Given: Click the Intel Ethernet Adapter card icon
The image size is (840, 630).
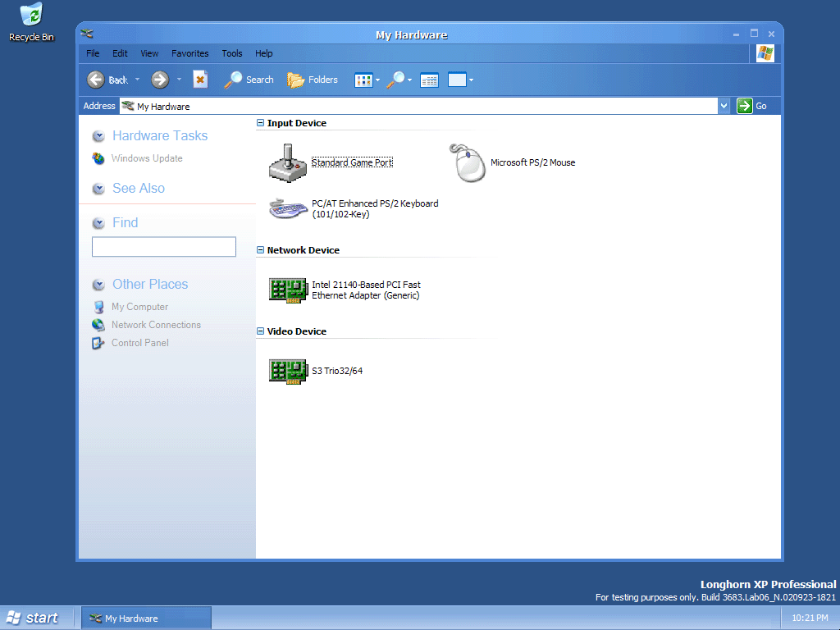Looking at the screenshot, I should (x=288, y=290).
